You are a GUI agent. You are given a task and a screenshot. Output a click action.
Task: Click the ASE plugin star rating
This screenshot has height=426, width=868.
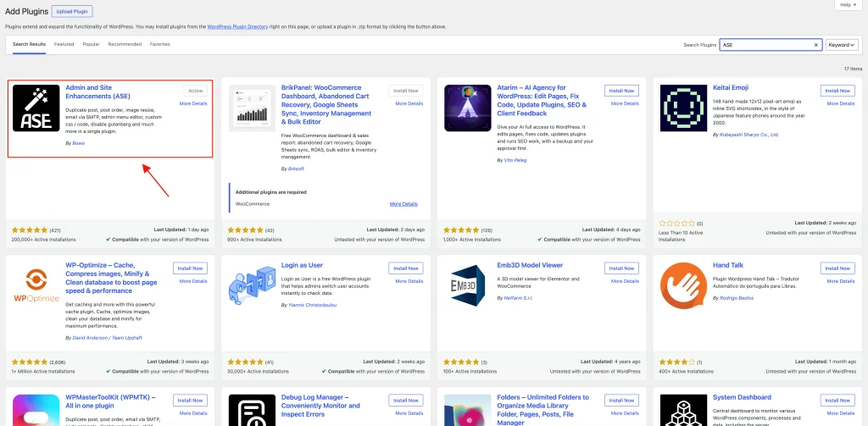[x=30, y=230]
